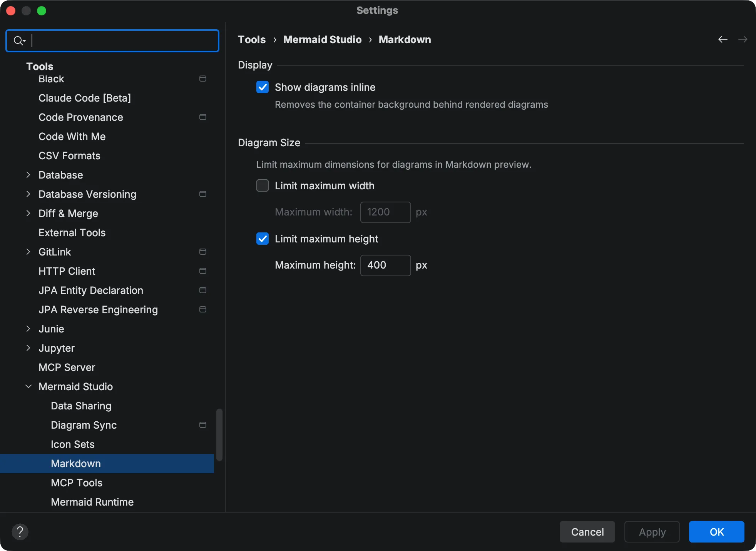Click the Apply button

click(652, 532)
